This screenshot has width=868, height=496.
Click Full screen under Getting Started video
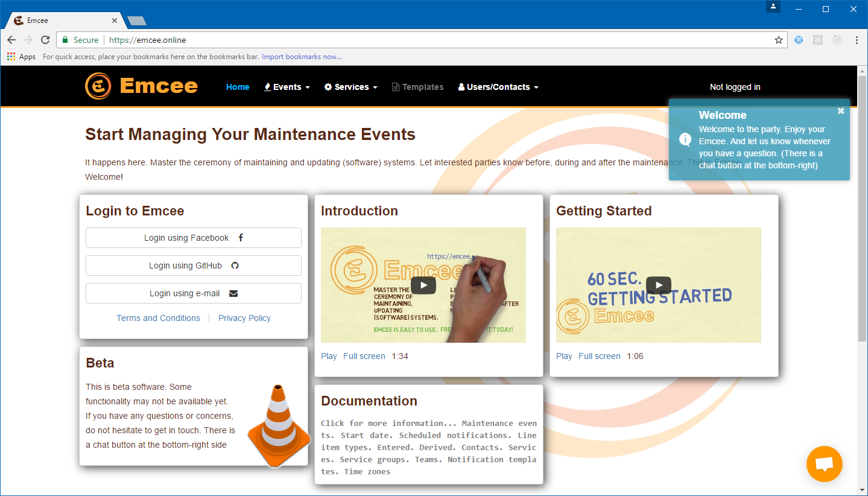pyautogui.click(x=600, y=356)
